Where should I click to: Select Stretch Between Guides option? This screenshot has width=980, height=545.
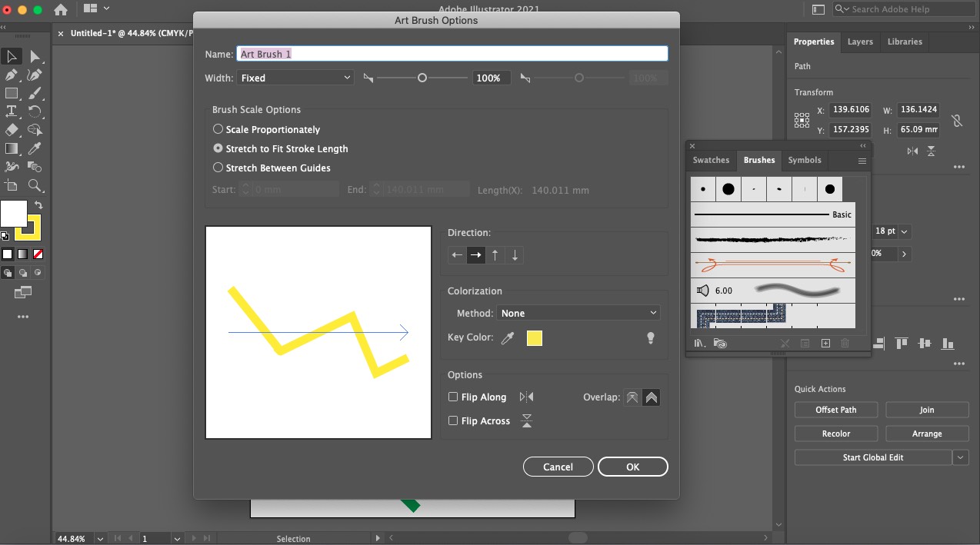[272, 168]
